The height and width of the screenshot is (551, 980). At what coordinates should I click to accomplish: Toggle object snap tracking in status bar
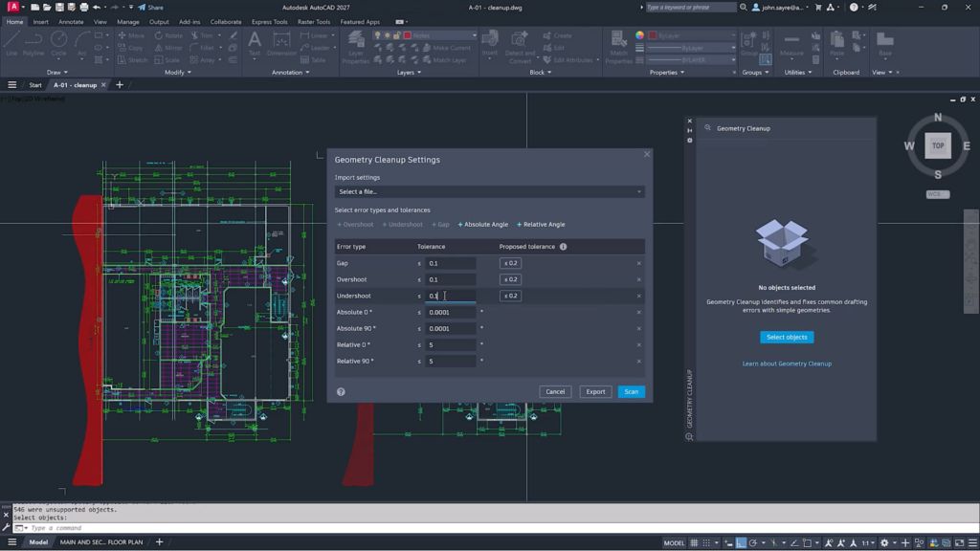coord(794,543)
